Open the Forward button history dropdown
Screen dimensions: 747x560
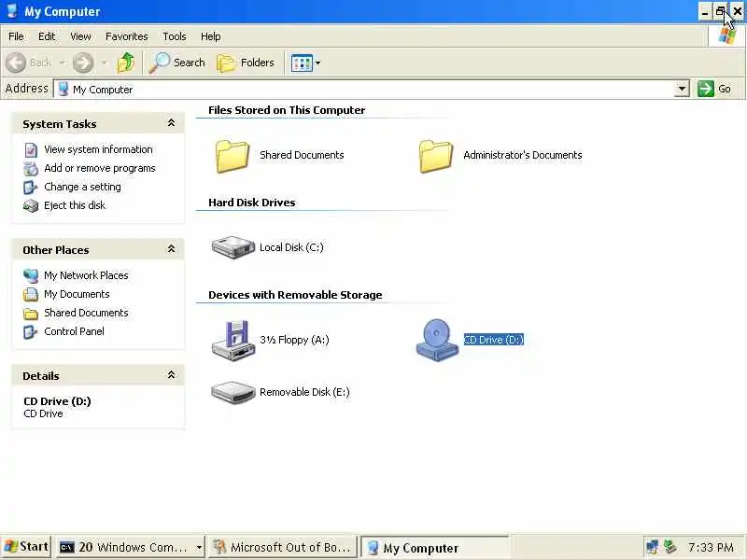[105, 63]
